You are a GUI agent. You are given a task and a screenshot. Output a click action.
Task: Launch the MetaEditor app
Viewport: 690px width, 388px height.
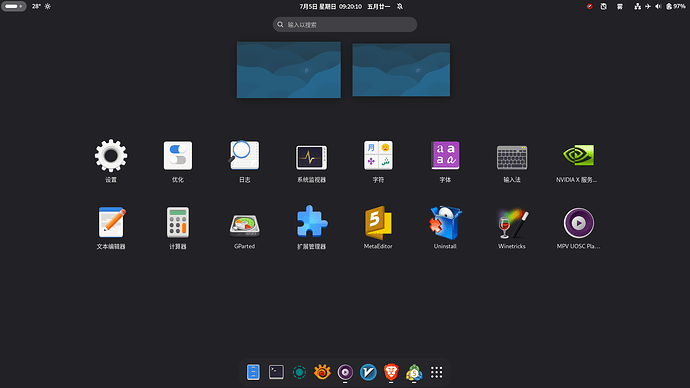click(x=378, y=222)
